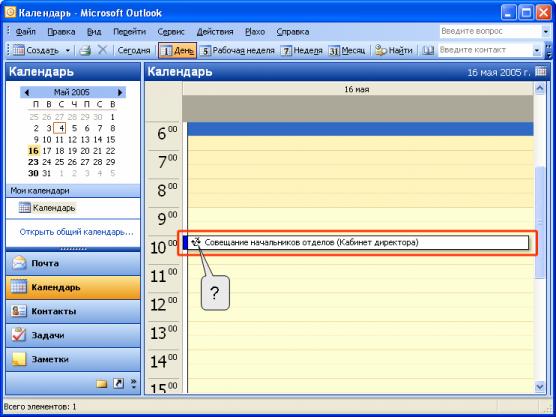
Task: Open the Правка menu
Action: [61, 32]
